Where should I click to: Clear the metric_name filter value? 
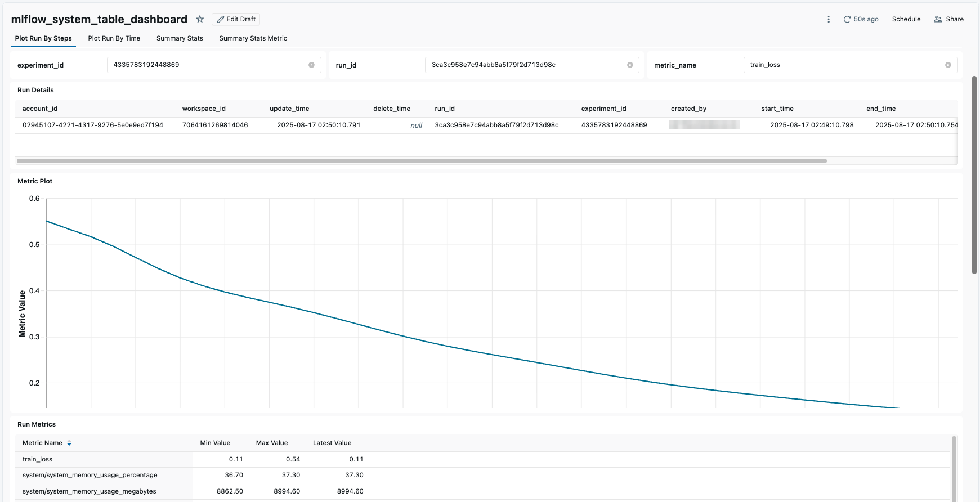(x=948, y=65)
